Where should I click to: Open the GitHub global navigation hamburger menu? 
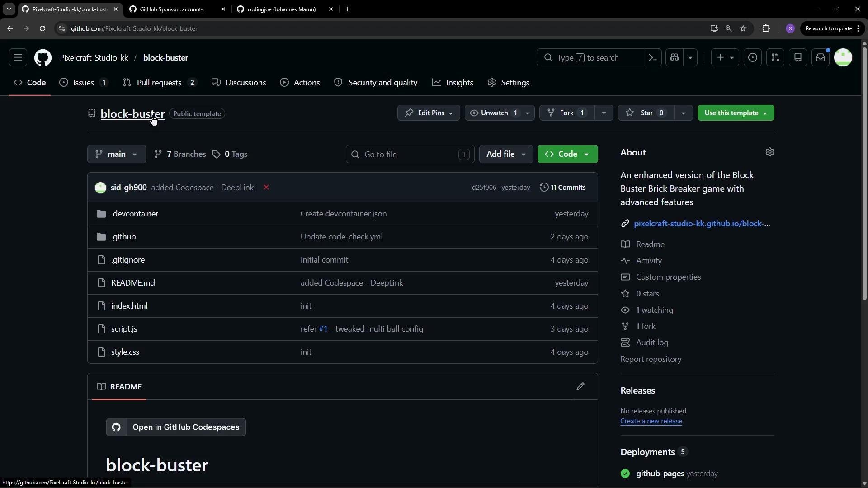tap(18, 58)
